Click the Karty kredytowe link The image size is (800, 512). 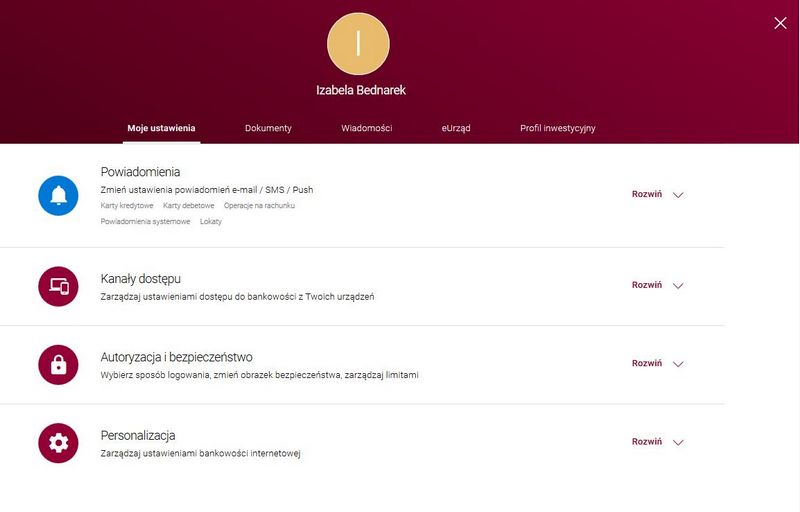(x=126, y=206)
